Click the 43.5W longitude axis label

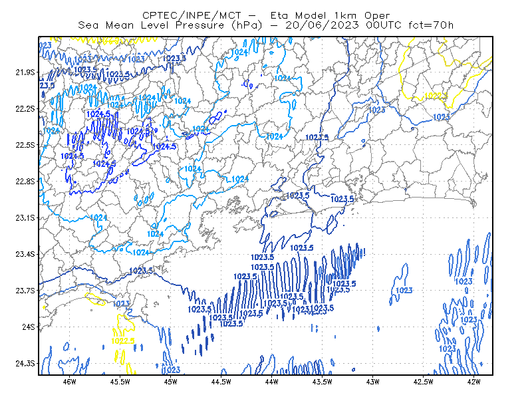(x=322, y=382)
